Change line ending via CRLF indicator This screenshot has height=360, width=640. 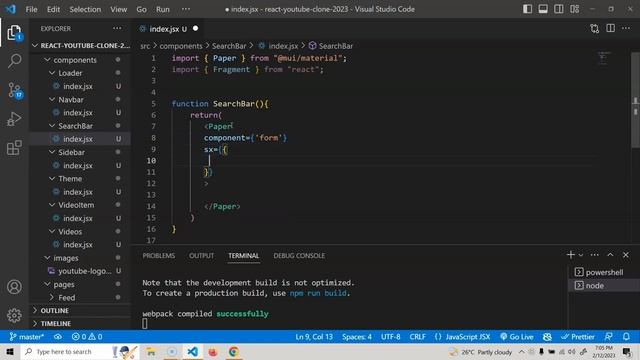[x=418, y=337]
